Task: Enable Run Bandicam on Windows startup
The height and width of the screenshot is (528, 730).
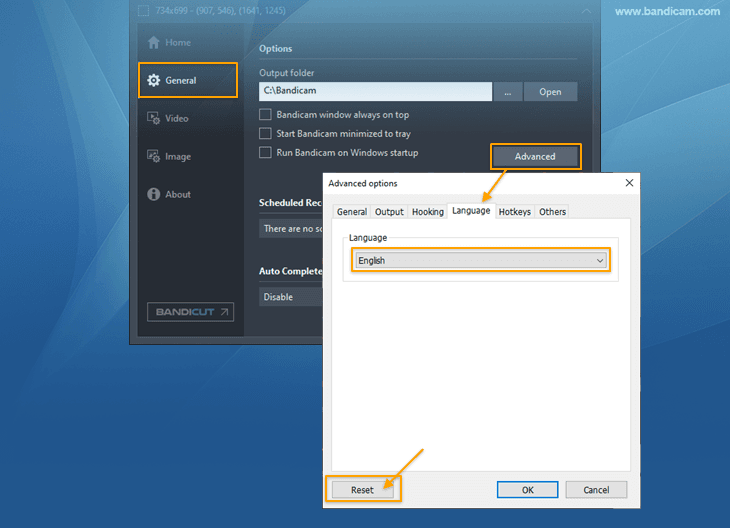Action: (265, 152)
